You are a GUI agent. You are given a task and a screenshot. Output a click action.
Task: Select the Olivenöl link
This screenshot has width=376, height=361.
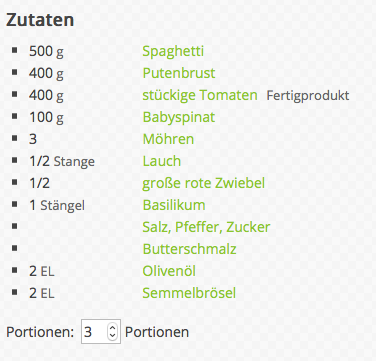click(169, 271)
